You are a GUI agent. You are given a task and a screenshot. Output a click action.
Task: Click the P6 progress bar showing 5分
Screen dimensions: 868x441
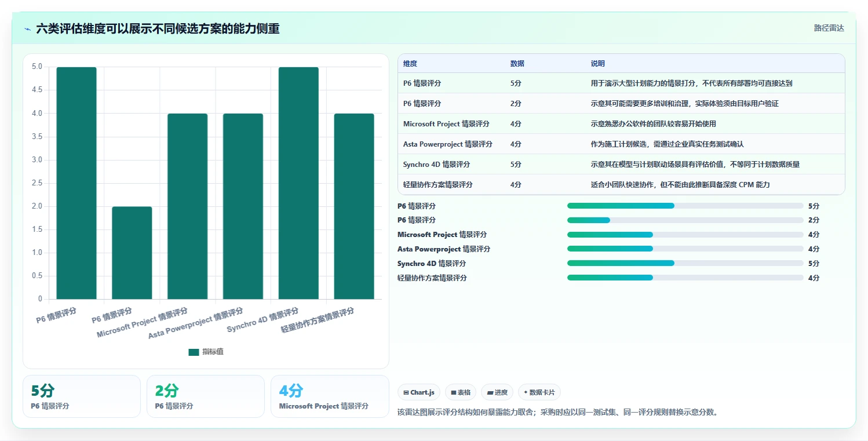685,206
